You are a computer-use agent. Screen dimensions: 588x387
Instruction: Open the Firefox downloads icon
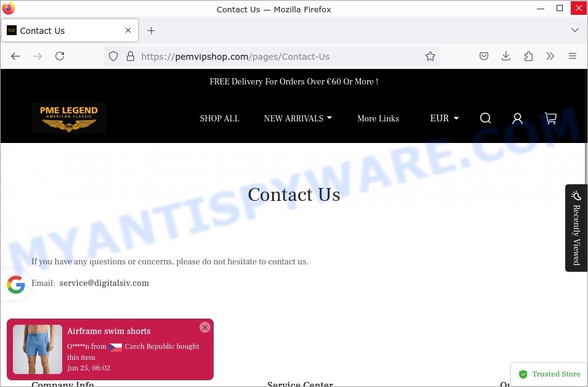506,56
